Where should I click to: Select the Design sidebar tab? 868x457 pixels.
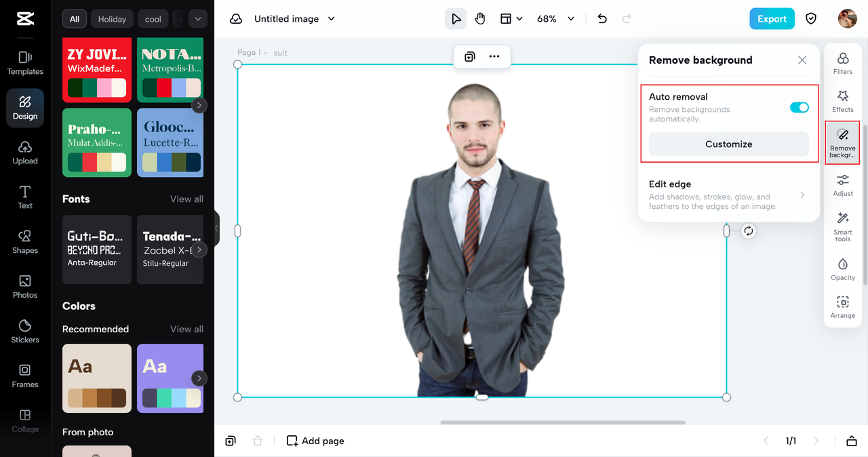pos(25,108)
